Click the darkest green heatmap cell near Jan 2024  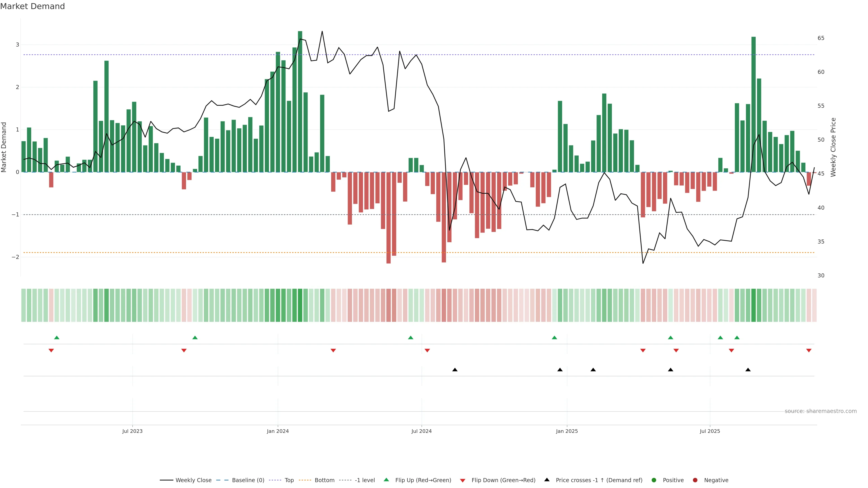click(300, 305)
